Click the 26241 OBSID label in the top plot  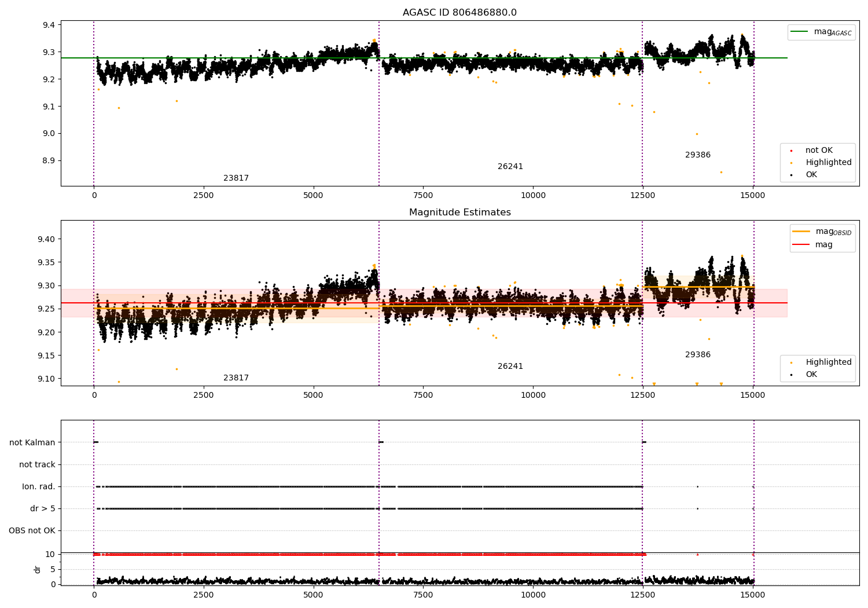tap(510, 167)
